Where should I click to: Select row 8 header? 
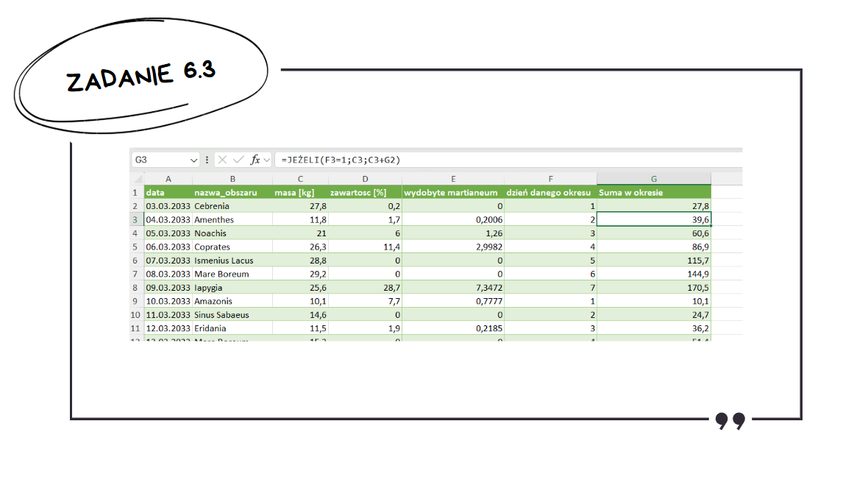(136, 288)
